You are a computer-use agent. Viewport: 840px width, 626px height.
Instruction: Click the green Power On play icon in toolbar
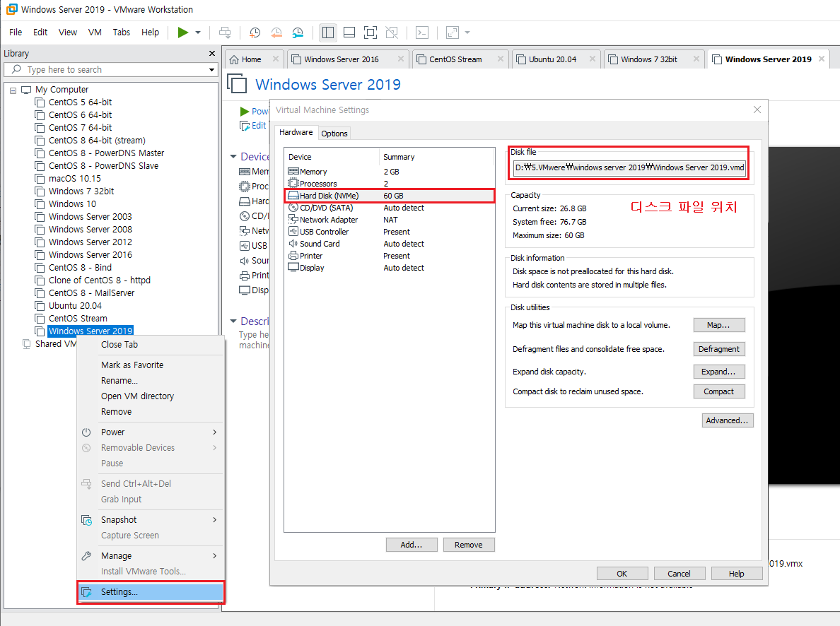click(182, 33)
